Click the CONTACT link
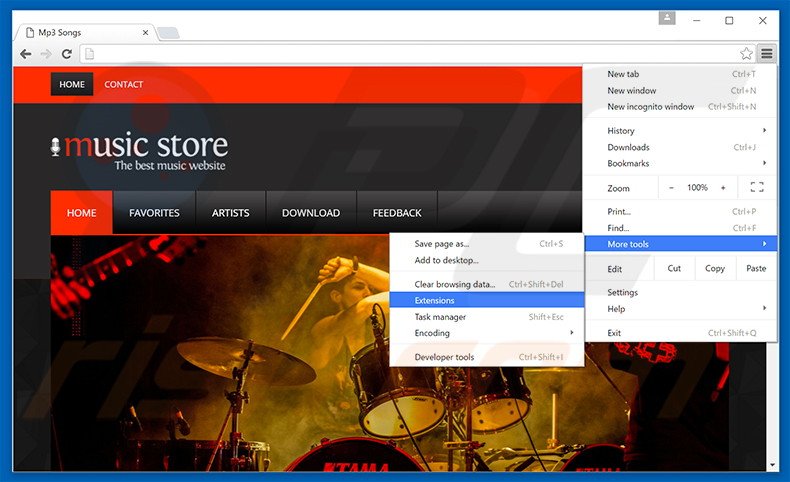The image size is (790, 482). pos(123,84)
